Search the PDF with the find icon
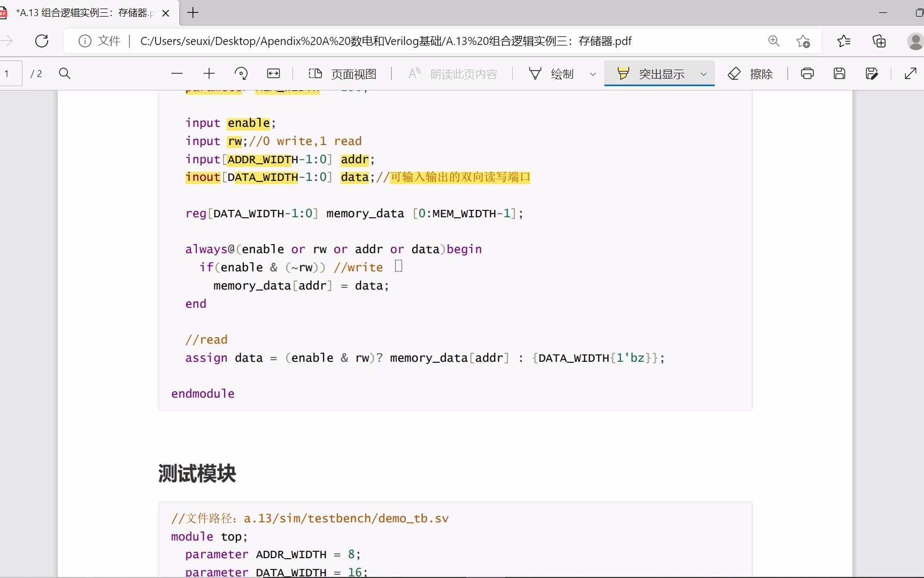The height and width of the screenshot is (578, 924). 65,73
